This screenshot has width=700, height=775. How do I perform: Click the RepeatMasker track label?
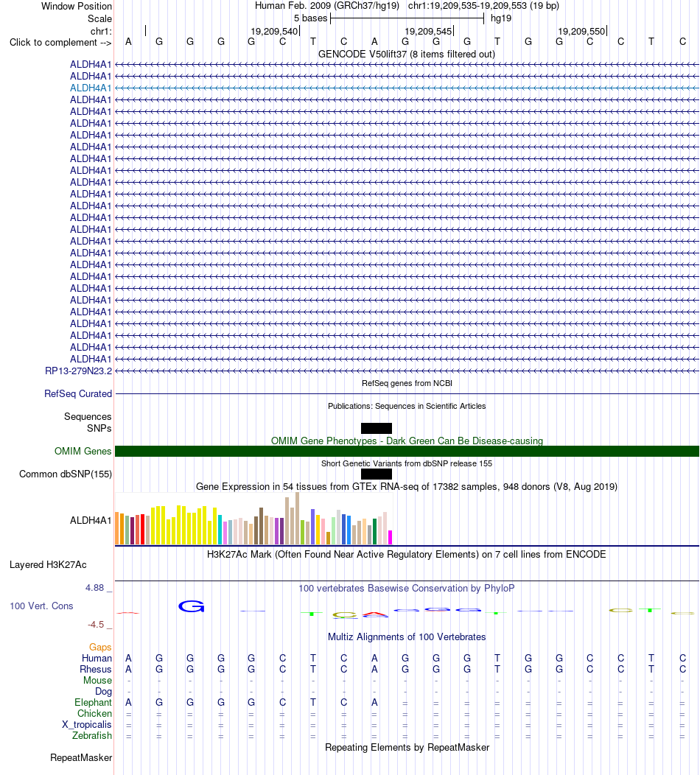[81, 758]
